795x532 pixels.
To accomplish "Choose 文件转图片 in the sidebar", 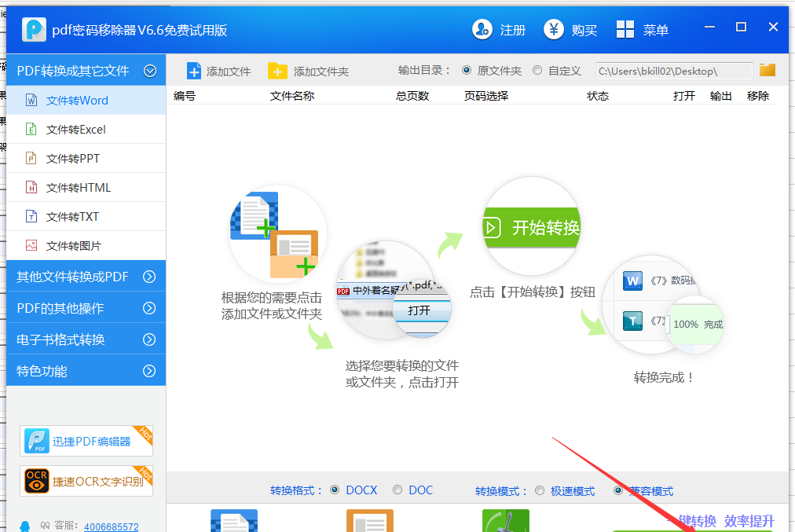I will (86, 245).
